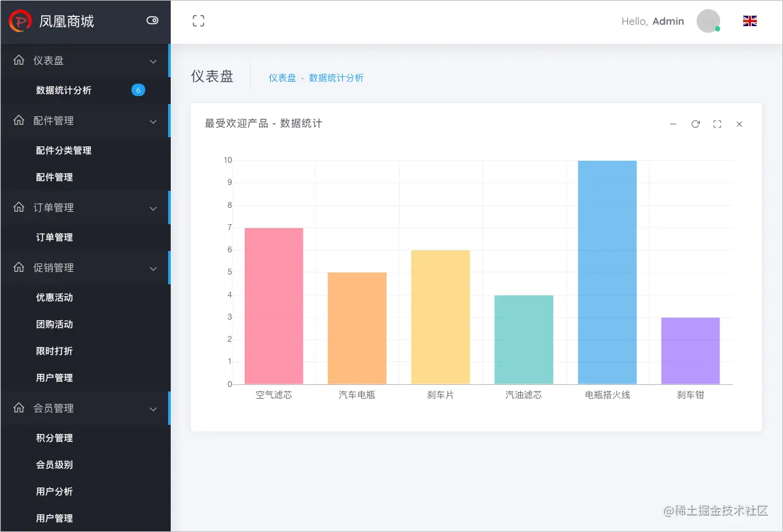Image resolution: width=783 pixels, height=532 pixels.
Task: Click the 汽车电瓶 axis label
Action: pyautogui.click(x=357, y=395)
